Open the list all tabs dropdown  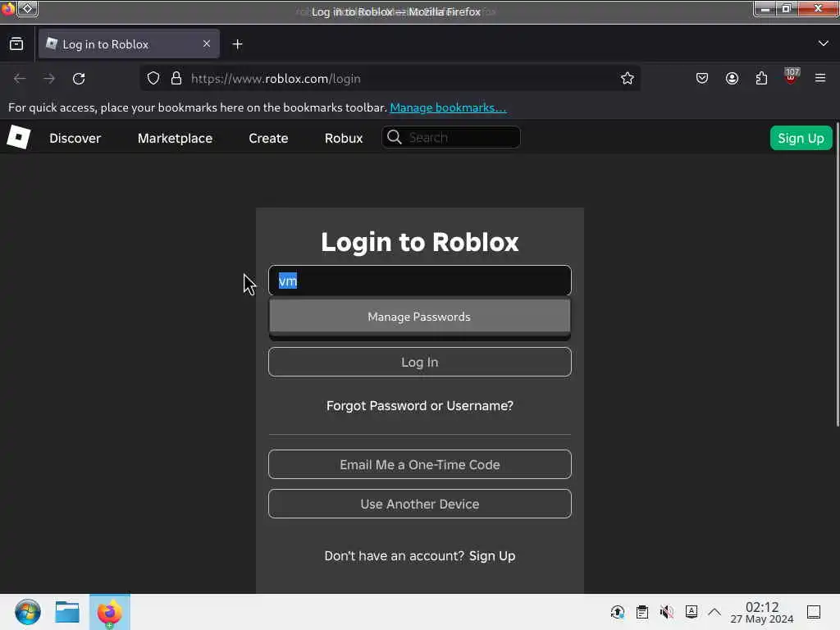824,43
